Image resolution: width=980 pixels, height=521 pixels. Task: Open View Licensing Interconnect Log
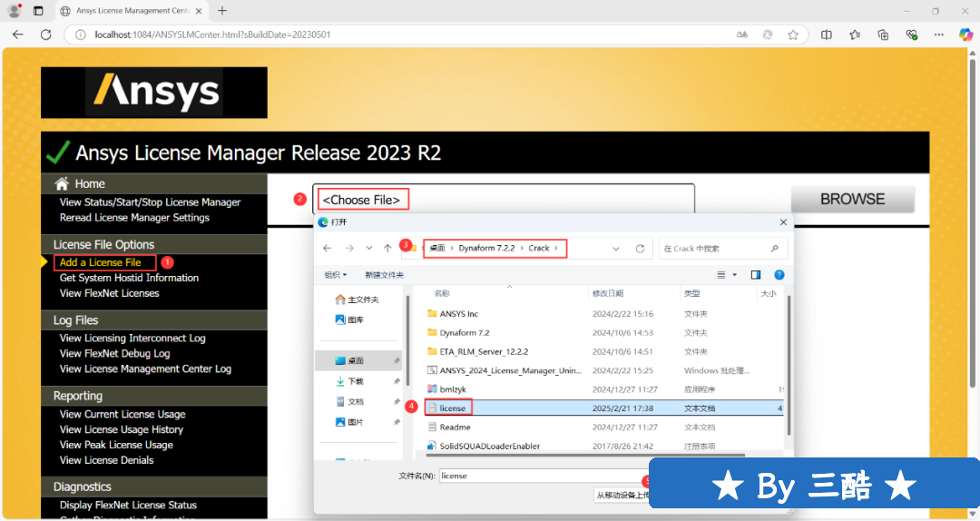132,338
